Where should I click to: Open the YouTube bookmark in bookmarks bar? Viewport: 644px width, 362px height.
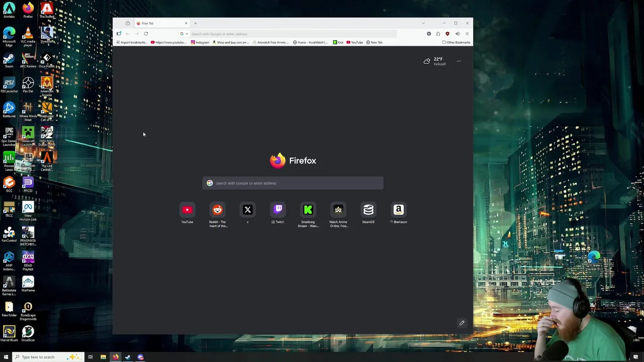355,42
